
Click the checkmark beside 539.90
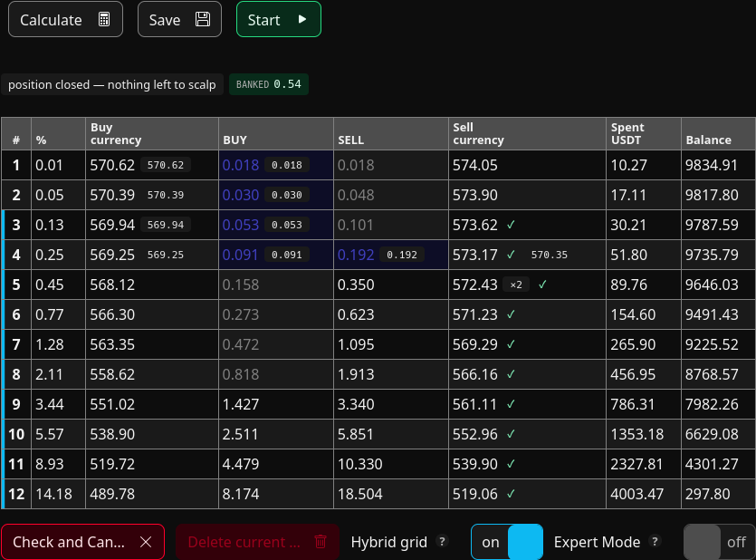coord(511,464)
